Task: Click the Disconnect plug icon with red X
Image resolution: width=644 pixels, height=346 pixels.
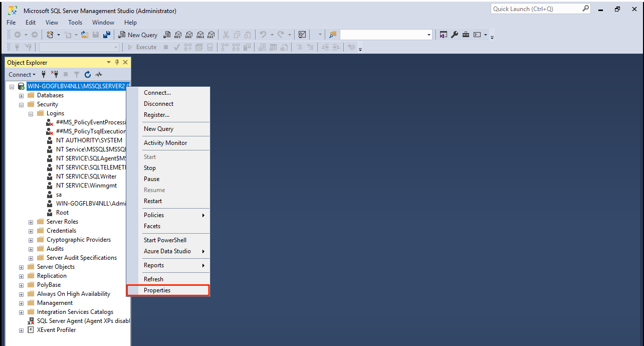Action: (55, 74)
